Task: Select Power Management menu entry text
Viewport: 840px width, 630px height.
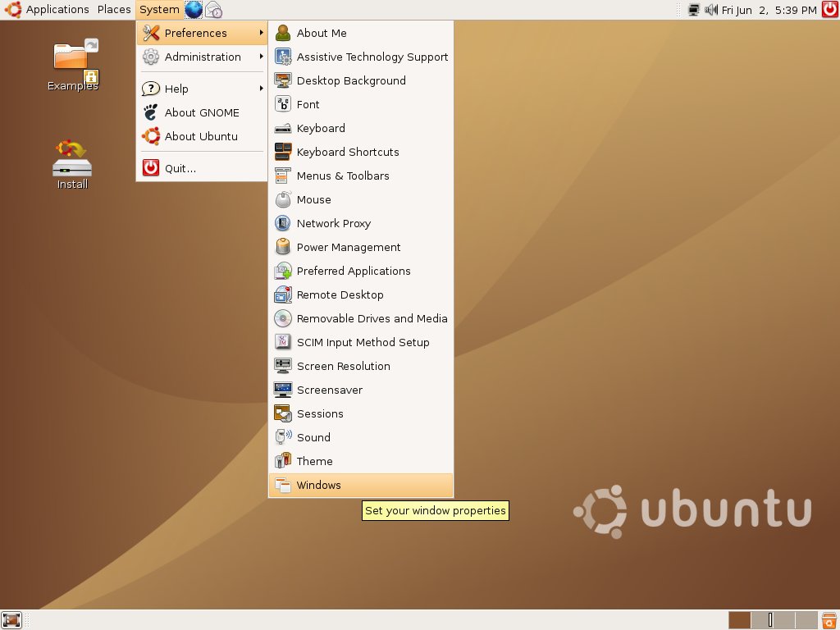Action: (349, 248)
